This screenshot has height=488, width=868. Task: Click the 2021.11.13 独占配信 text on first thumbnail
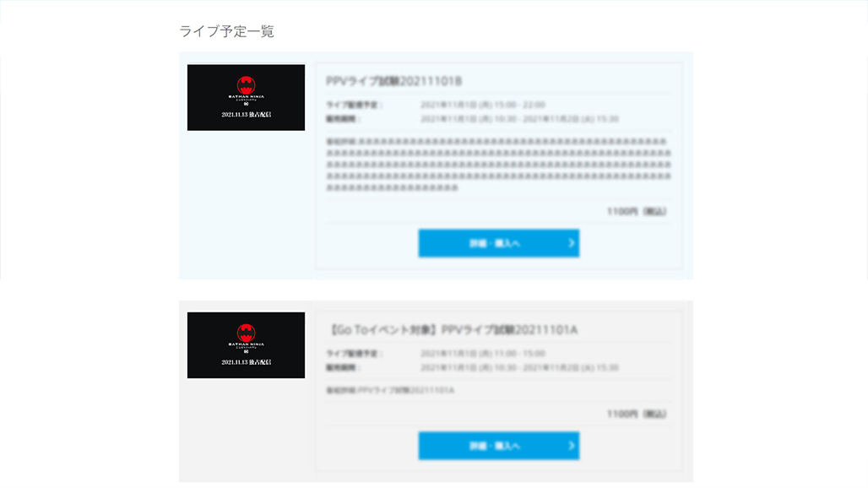[246, 114]
